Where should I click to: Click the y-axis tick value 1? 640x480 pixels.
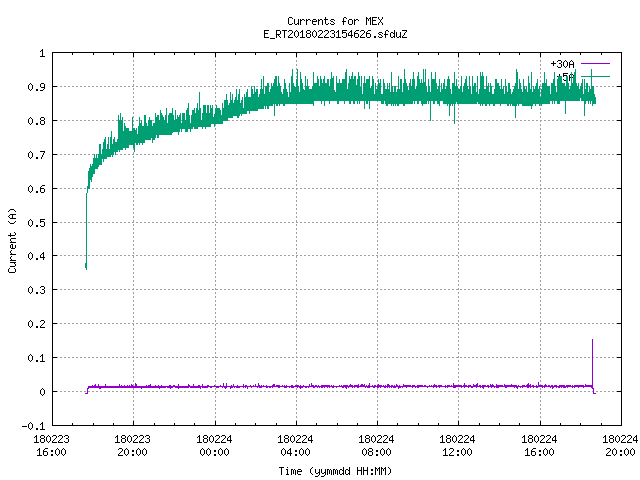[x=42, y=53]
